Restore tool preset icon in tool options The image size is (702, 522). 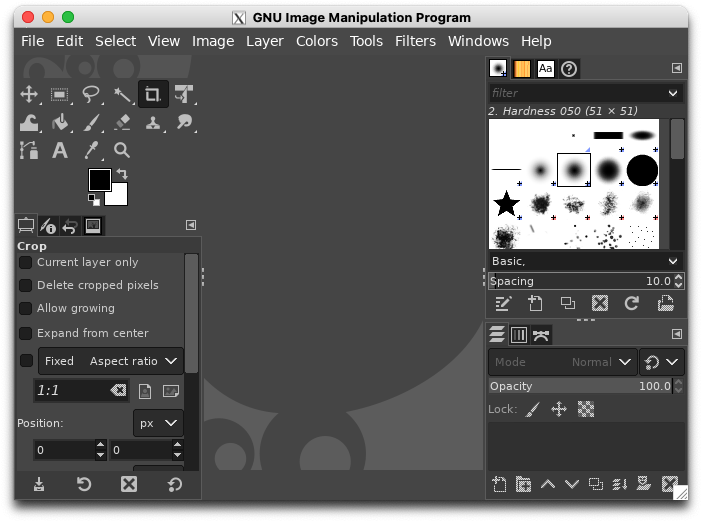84,484
